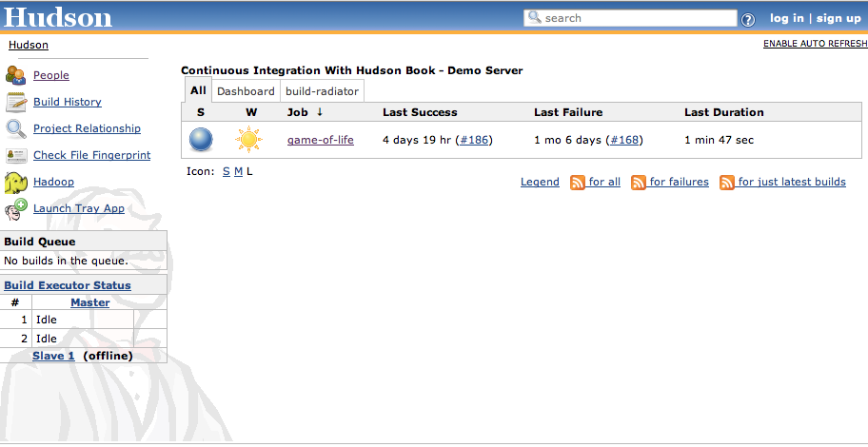The height and width of the screenshot is (447, 868).
Task: Open the Check File Fingerprint link
Action: [x=92, y=155]
